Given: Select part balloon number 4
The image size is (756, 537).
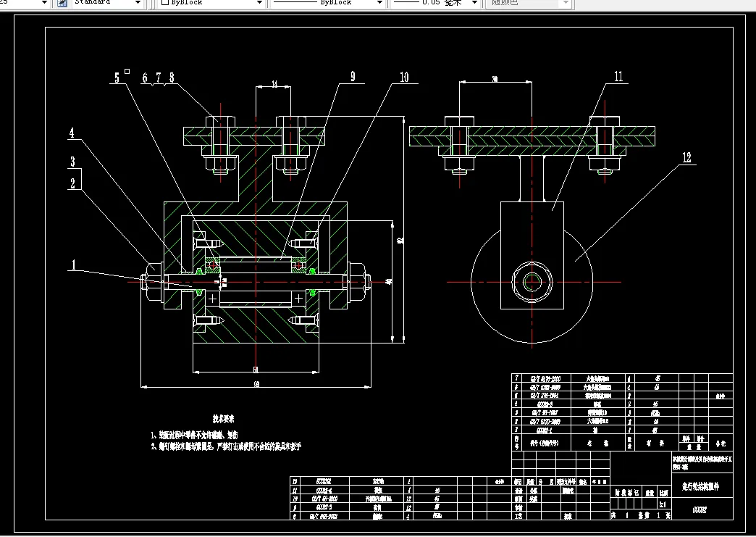Looking at the screenshot, I should [x=72, y=133].
